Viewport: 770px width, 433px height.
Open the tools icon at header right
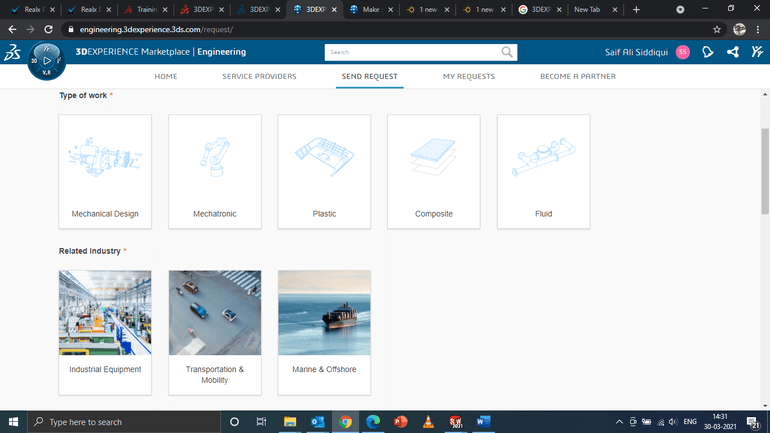coord(757,52)
